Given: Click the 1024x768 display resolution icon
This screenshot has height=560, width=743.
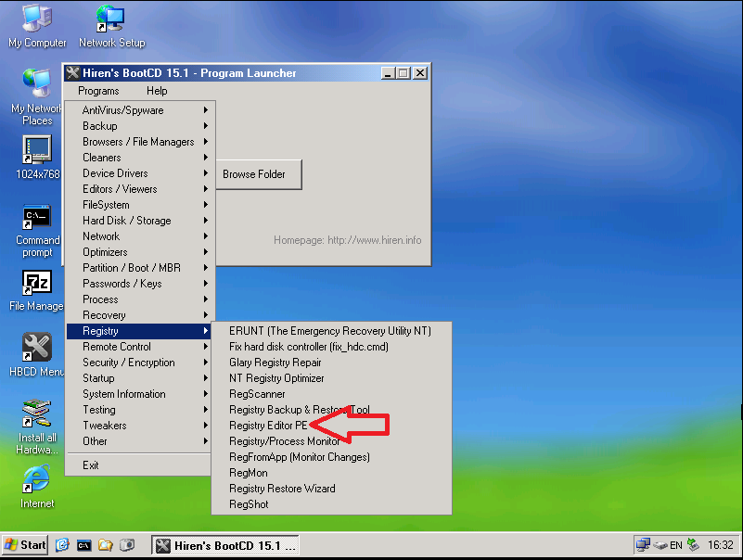Looking at the screenshot, I should tap(35, 151).
